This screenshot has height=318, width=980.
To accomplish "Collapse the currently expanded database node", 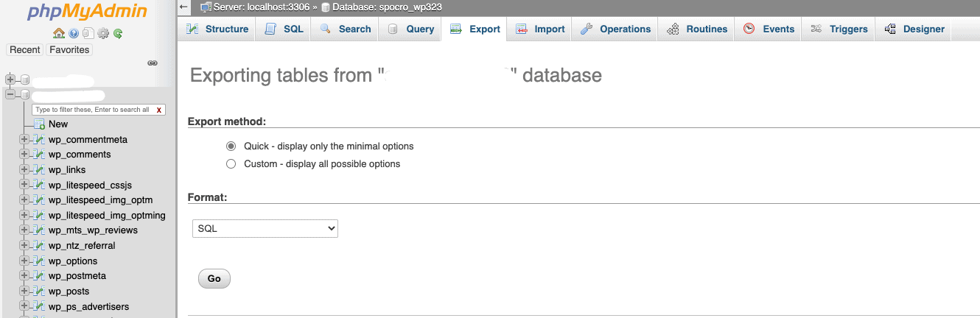I will [10, 95].
